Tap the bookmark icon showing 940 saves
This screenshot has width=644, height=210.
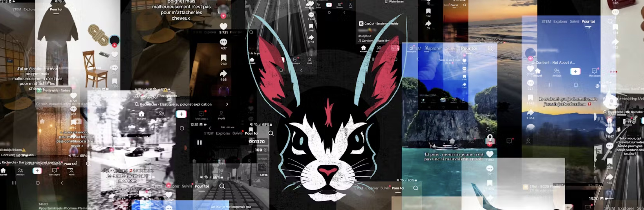point(223,58)
